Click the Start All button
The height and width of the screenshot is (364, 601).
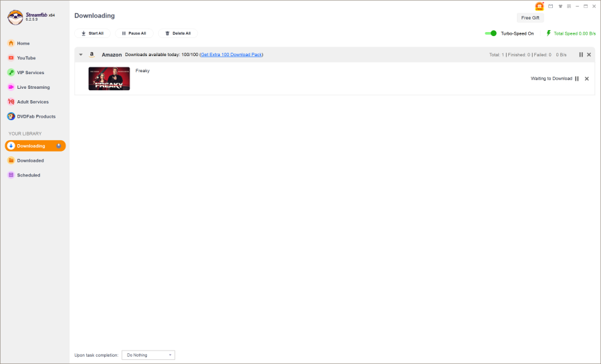(92, 33)
